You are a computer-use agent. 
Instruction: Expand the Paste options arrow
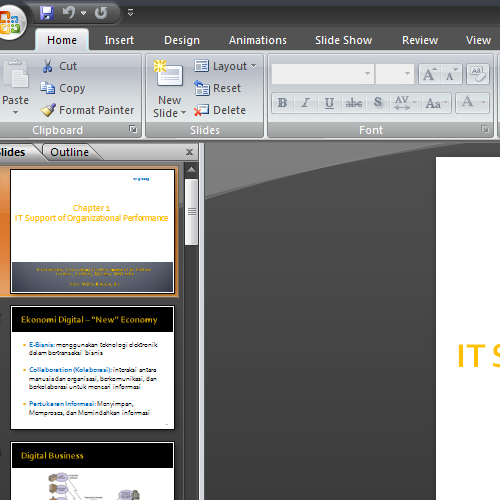click(x=15, y=113)
